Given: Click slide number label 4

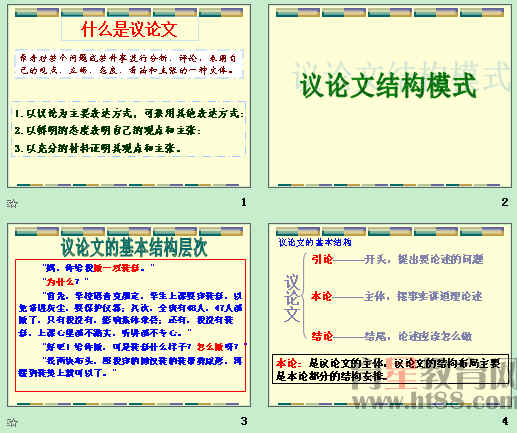Looking at the screenshot, I should (505, 421).
